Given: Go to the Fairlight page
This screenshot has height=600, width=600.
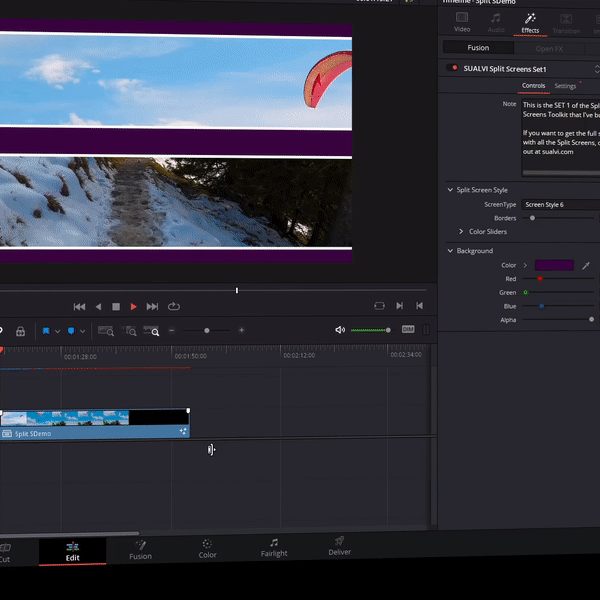Looking at the screenshot, I should coord(274,548).
